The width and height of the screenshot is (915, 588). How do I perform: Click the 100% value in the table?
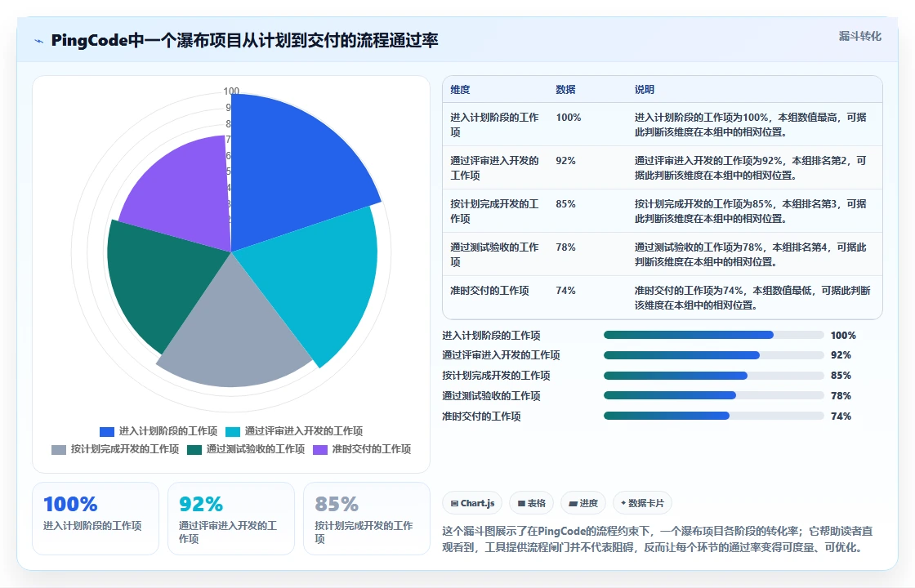pyautogui.click(x=569, y=118)
